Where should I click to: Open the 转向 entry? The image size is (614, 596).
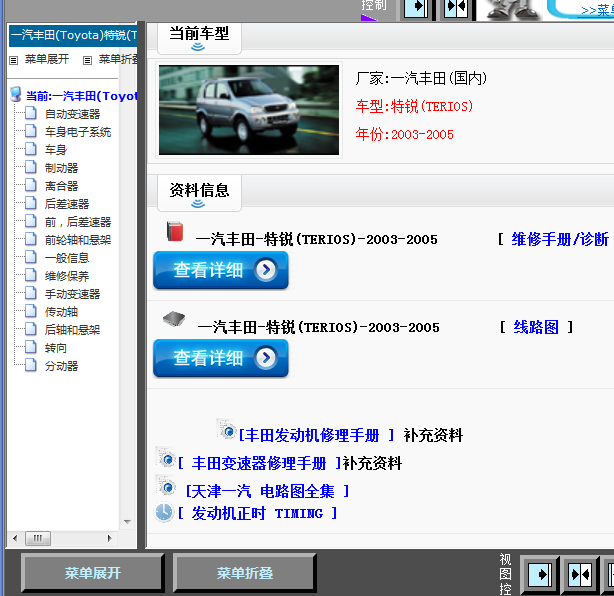point(56,348)
